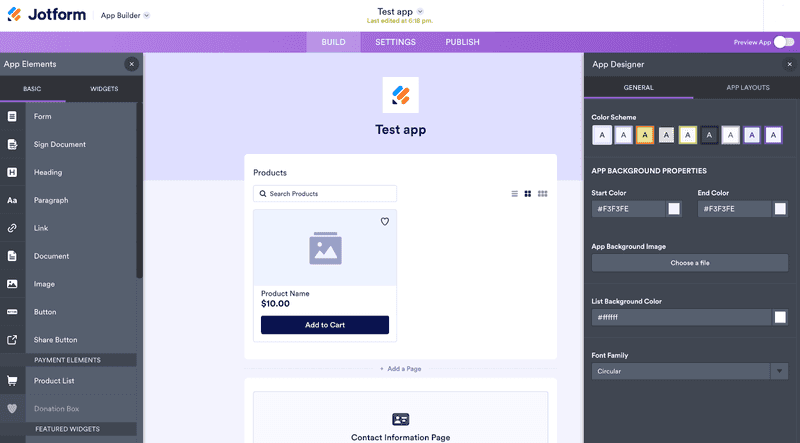The height and width of the screenshot is (443, 800).
Task: Favorite the product with heart icon
Action: [x=385, y=222]
